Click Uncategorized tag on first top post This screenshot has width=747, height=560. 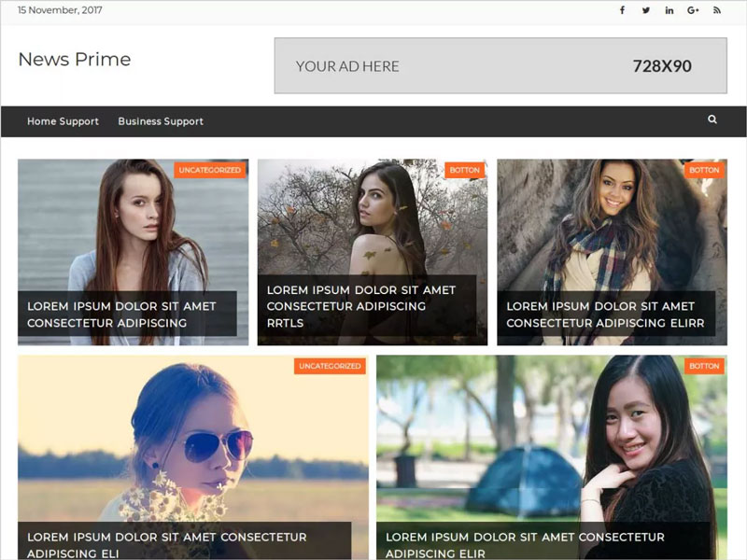point(210,170)
